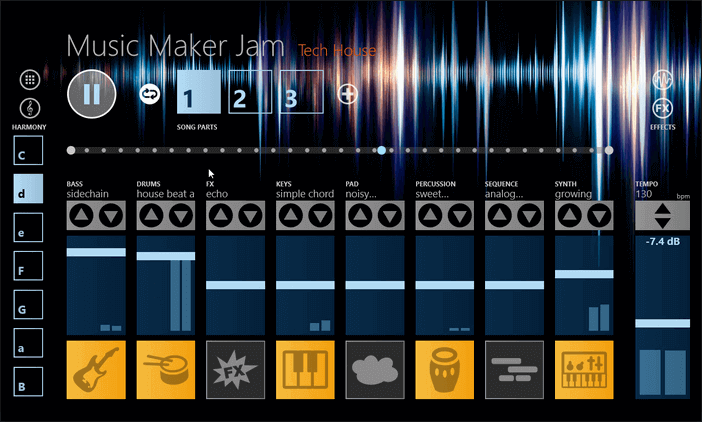The image size is (702, 422).
Task: Select song part 3
Action: [302, 92]
